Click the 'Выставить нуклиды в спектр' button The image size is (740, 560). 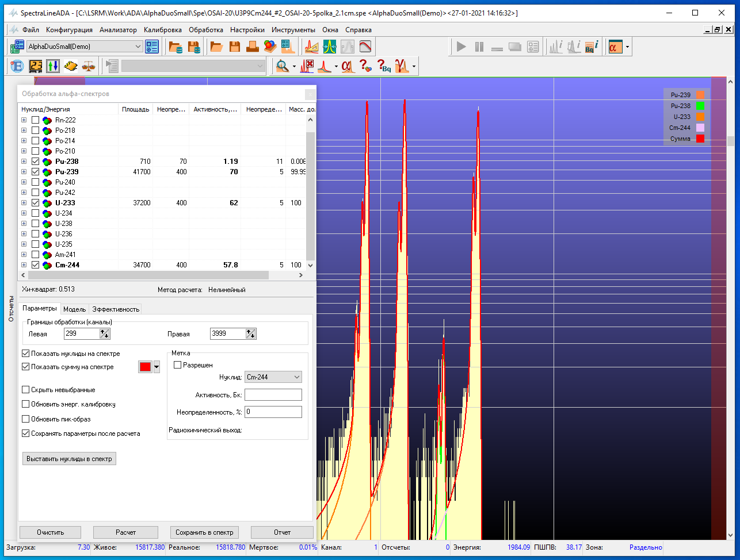[x=68, y=459]
